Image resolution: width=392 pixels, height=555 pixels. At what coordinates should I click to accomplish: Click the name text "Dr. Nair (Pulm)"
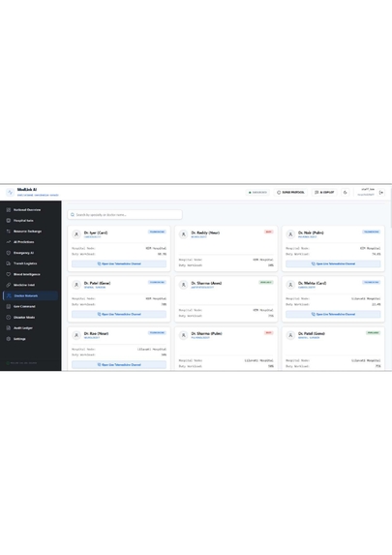click(311, 232)
